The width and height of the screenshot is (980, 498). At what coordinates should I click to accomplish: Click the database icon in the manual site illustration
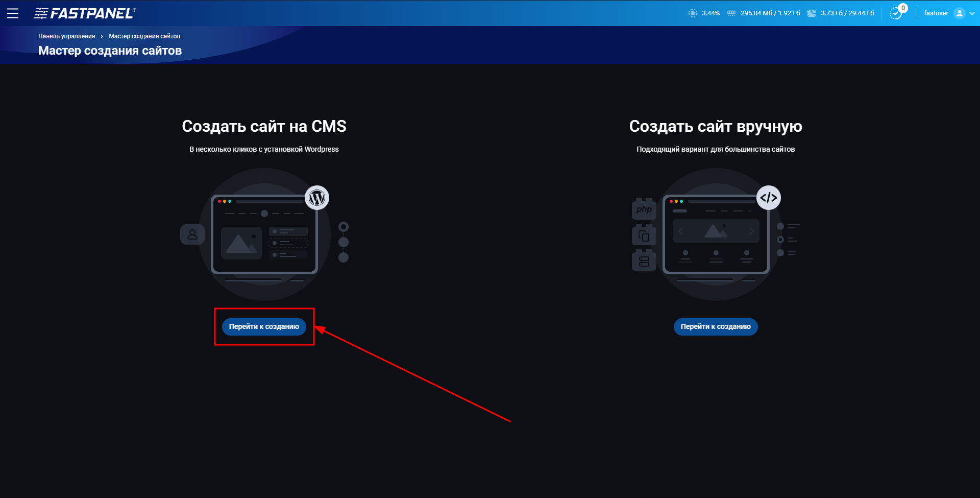pyautogui.click(x=644, y=260)
